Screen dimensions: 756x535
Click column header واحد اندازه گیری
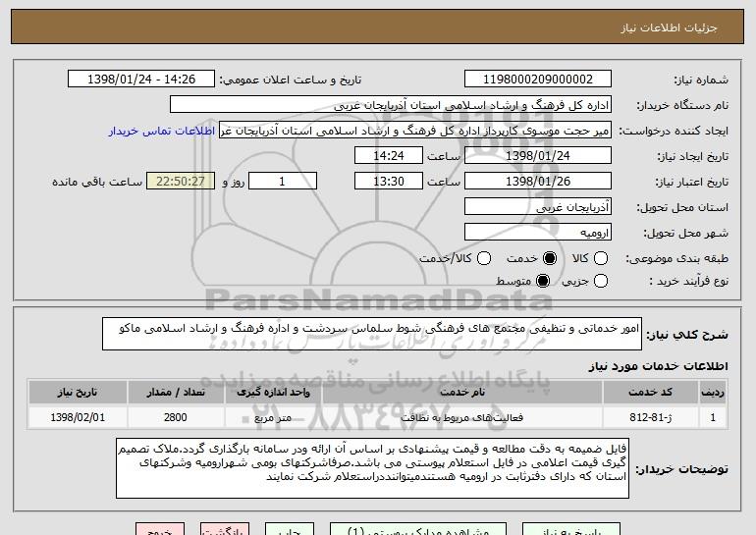click(x=273, y=393)
